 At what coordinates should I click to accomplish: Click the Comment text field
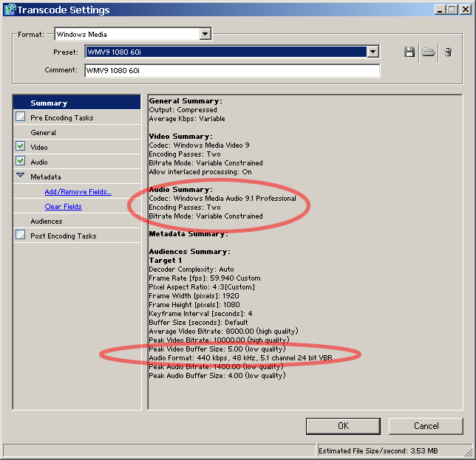point(232,71)
